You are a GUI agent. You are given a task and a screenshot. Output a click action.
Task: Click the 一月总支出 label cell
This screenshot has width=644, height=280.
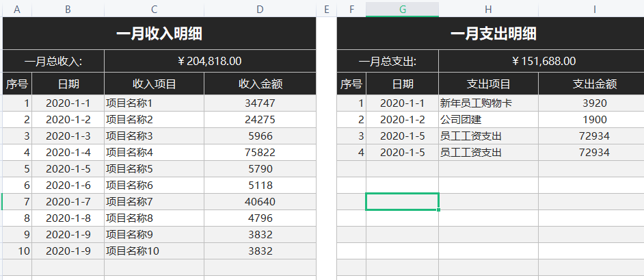coord(388,61)
